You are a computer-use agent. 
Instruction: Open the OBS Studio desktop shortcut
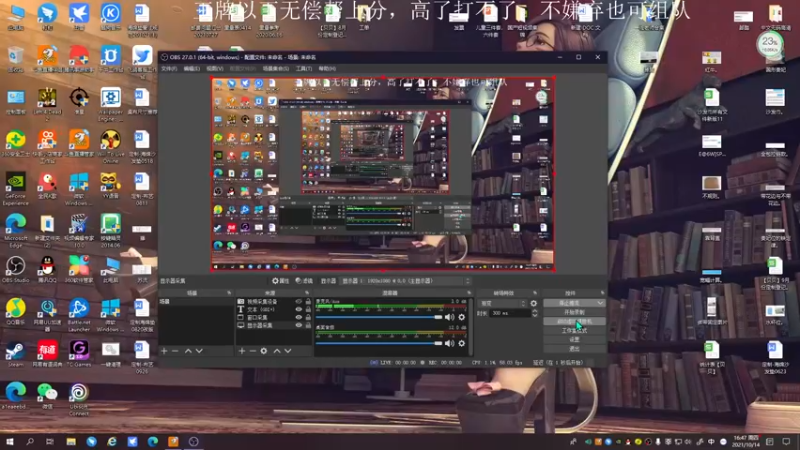pyautogui.click(x=15, y=270)
